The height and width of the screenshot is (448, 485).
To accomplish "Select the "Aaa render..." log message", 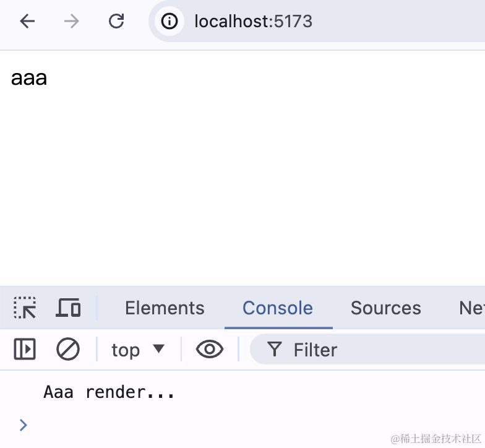I will (109, 392).
